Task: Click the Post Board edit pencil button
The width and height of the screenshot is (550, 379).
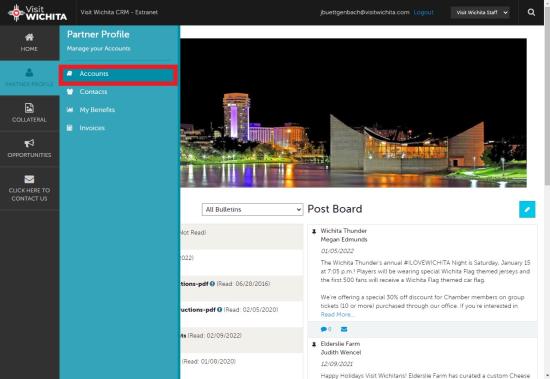Action: 527,210
